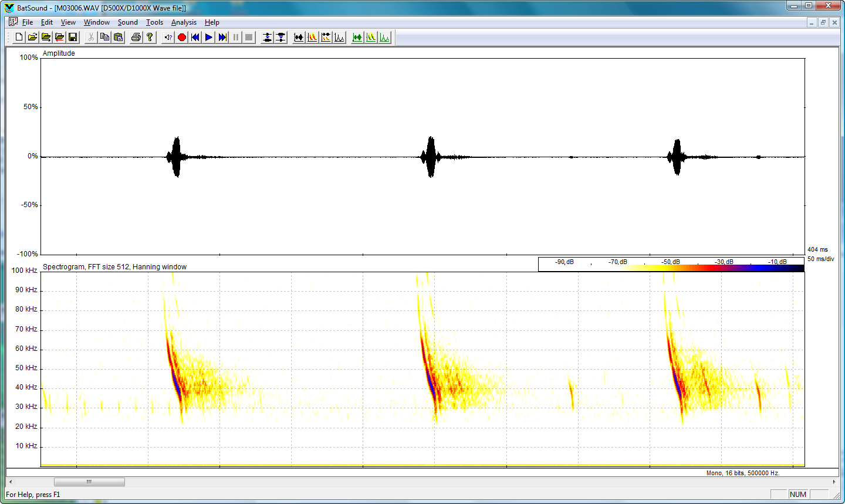The height and width of the screenshot is (504, 845).
Task: Select the power spectrum analysis icon
Action: click(x=339, y=37)
